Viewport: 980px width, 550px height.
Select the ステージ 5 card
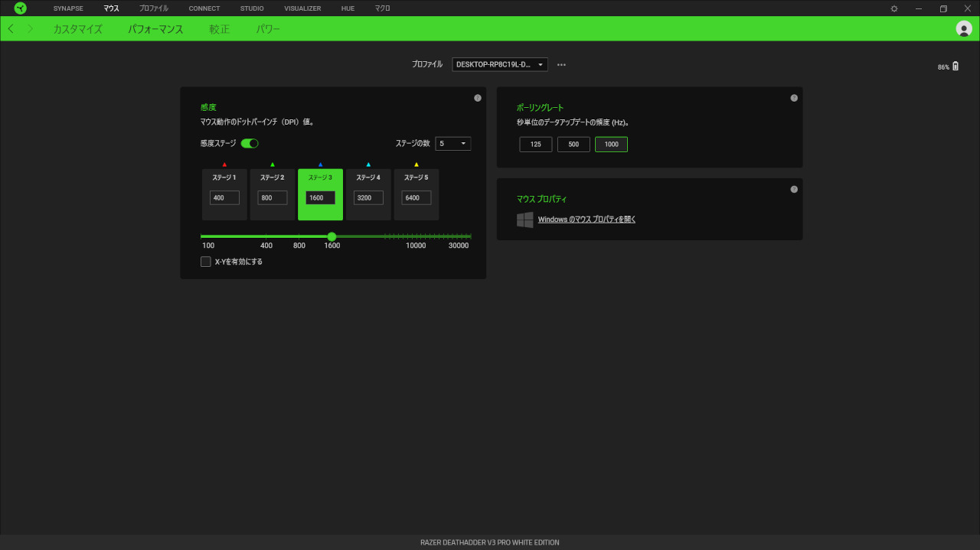point(416,194)
